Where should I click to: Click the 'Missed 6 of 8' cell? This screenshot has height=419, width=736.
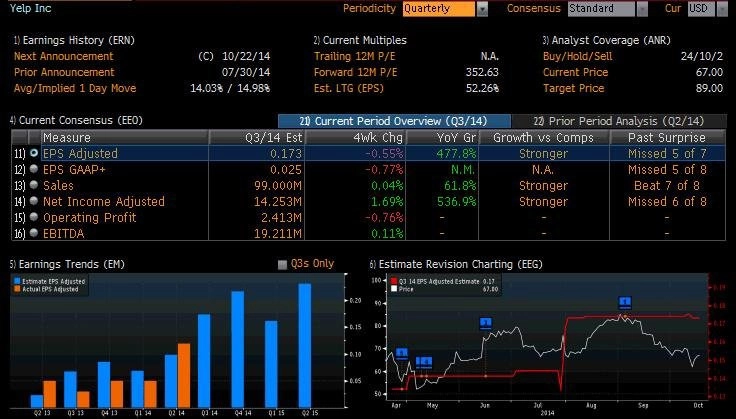667,201
